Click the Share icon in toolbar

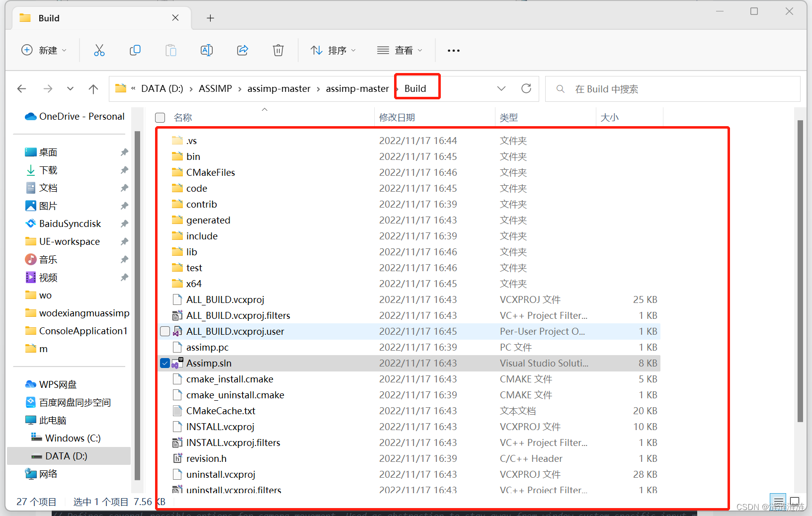(243, 50)
